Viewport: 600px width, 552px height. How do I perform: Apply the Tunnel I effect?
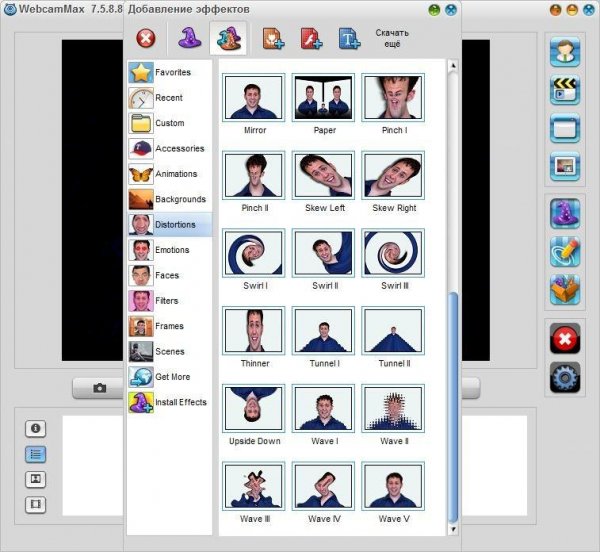pos(323,331)
